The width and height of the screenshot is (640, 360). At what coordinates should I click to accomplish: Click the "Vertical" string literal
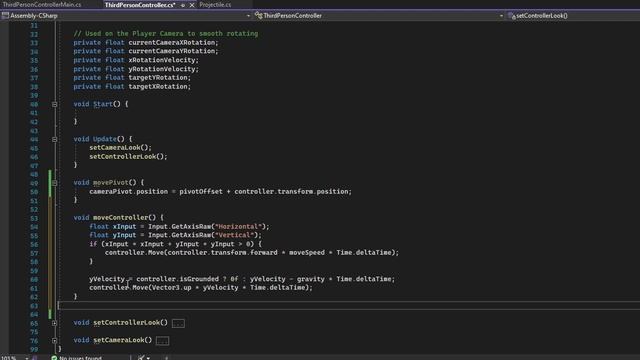[234, 235]
